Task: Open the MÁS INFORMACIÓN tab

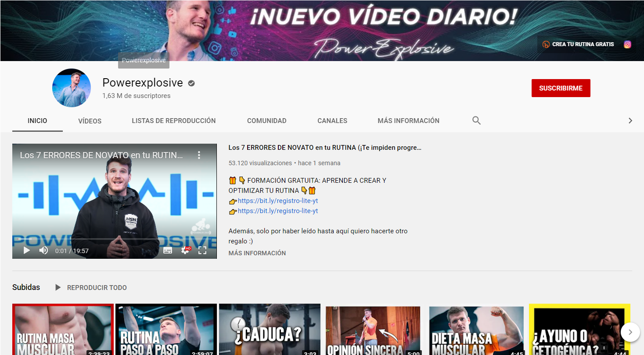Action: pyautogui.click(x=408, y=120)
